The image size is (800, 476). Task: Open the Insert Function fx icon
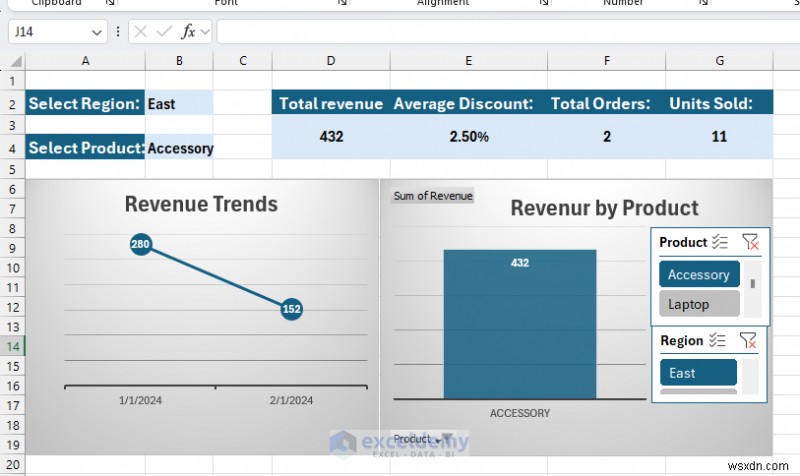tap(188, 32)
